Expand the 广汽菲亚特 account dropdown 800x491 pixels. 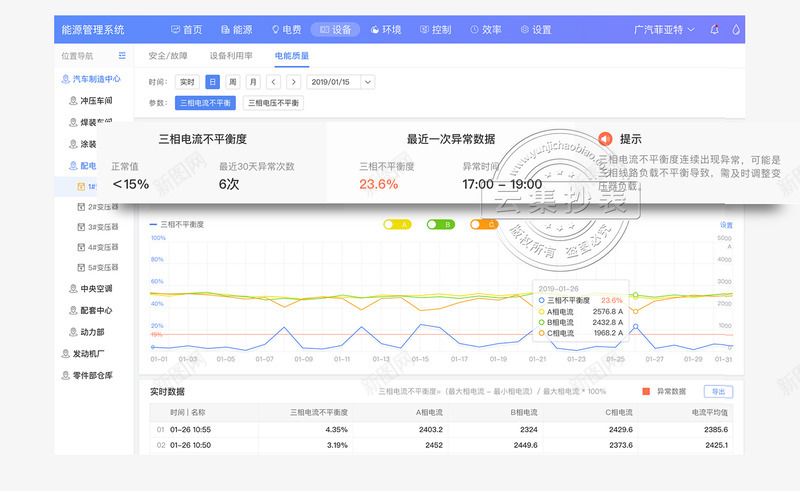point(664,30)
